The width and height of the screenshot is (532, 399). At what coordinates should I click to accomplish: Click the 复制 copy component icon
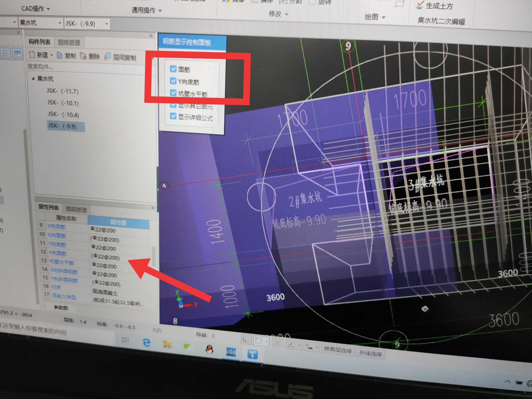click(60, 55)
